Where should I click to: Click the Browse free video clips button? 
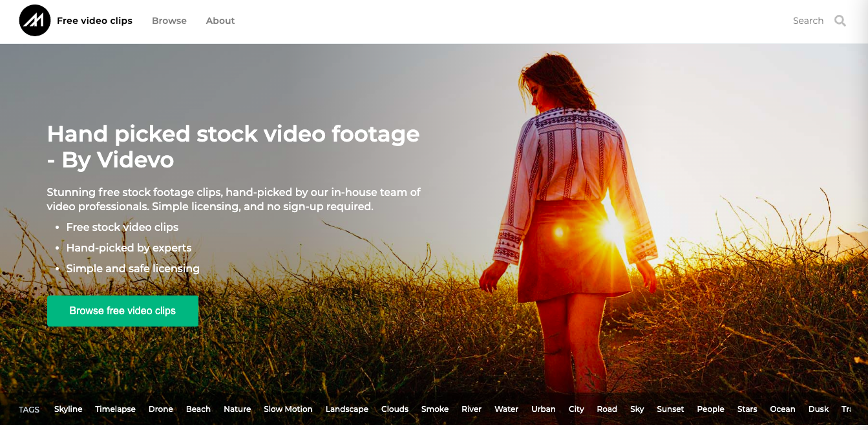(x=122, y=310)
